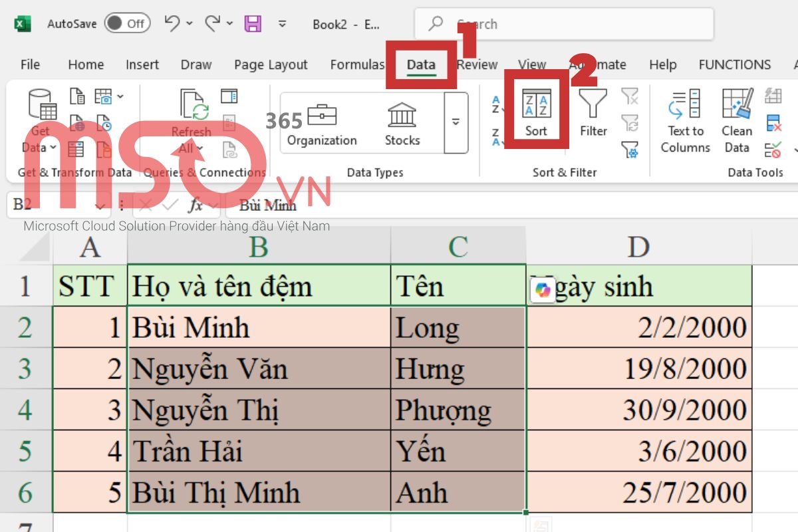Click the From Web globe icon
The height and width of the screenshot is (532, 798).
tap(78, 123)
